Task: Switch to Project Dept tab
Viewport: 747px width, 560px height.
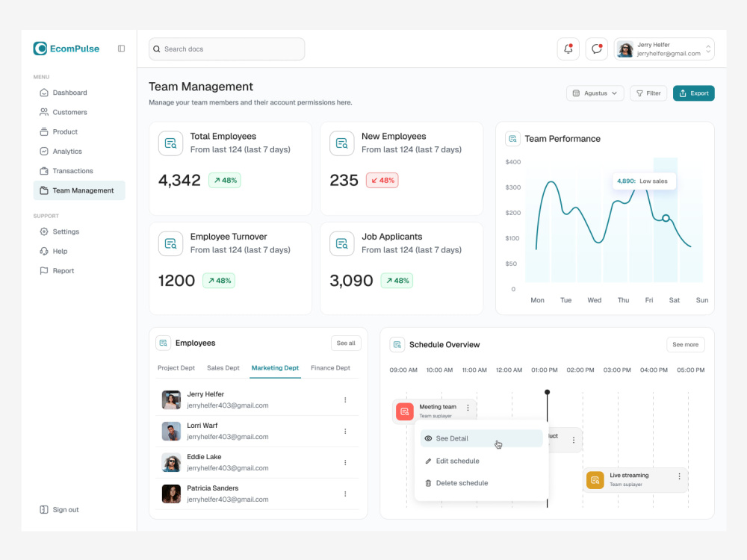Action: [x=176, y=367]
